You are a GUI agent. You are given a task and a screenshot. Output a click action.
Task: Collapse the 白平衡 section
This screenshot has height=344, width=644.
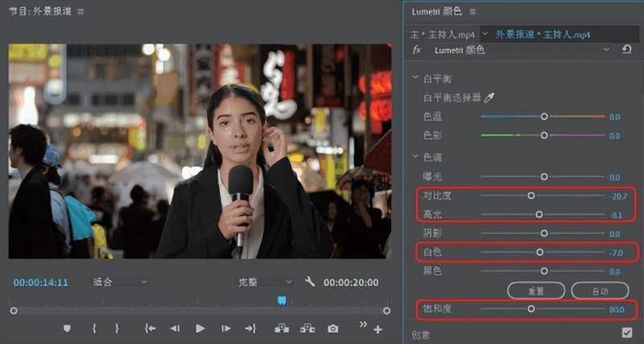point(415,78)
